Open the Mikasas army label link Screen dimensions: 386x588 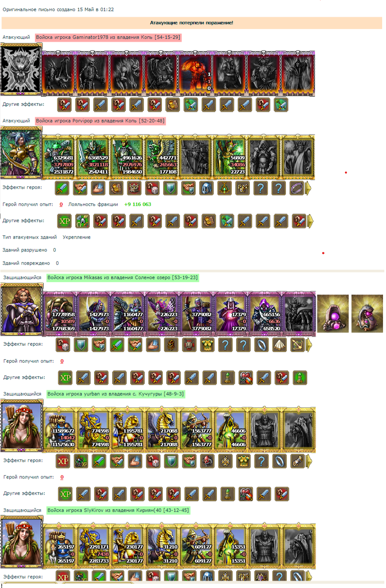(x=123, y=277)
